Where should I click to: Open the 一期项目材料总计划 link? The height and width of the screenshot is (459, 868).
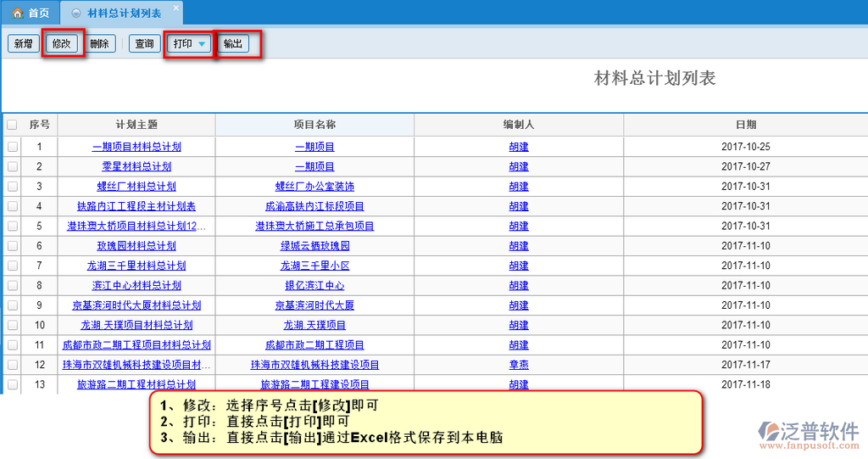(x=136, y=147)
